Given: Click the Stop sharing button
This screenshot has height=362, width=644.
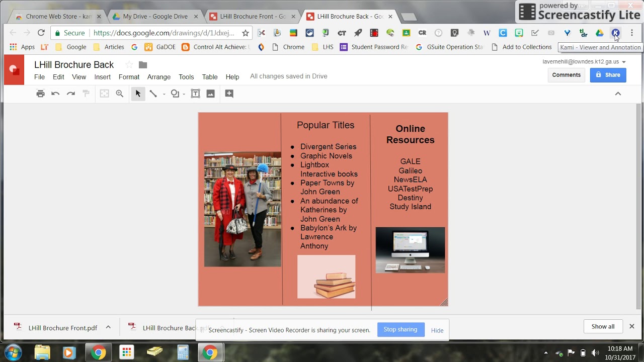Looking at the screenshot, I should click(400, 330).
